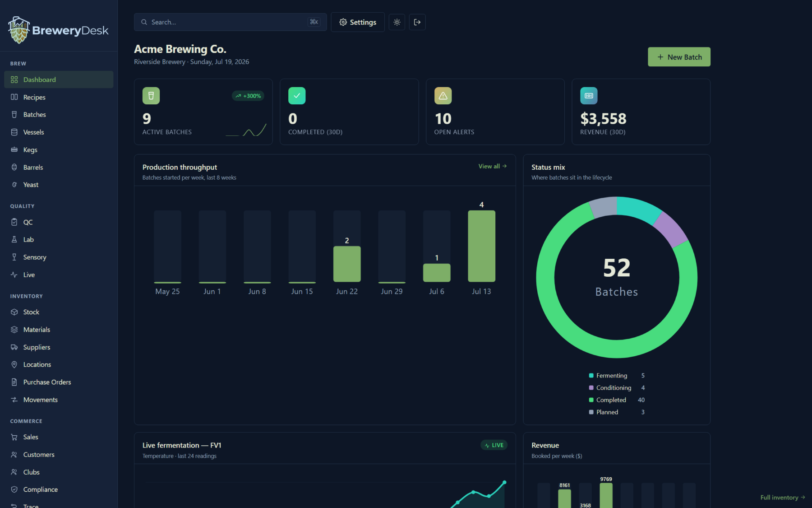Click the Jun 22 throughput bar
Image resolution: width=812 pixels, height=508 pixels.
[347, 264]
